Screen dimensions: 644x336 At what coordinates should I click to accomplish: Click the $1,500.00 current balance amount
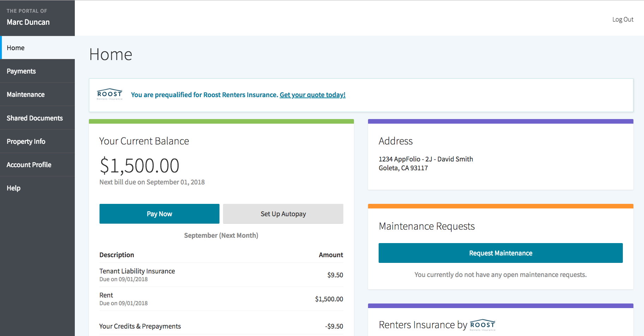pyautogui.click(x=139, y=166)
